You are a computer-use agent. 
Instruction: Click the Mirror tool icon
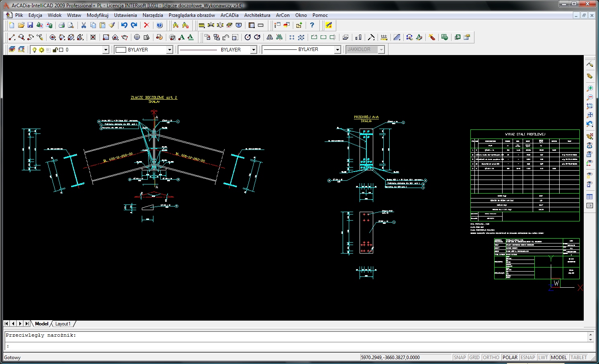click(x=270, y=37)
